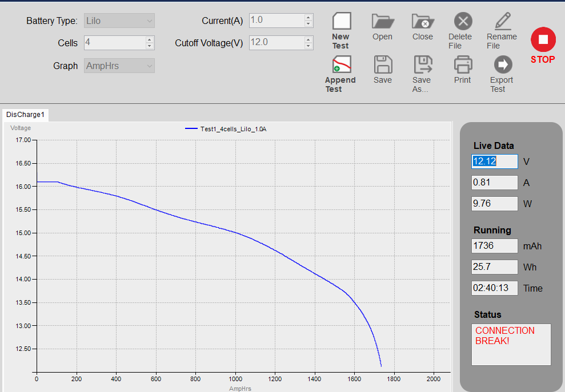Expand the Battery Type dropdown
This screenshot has width=565, height=392.
click(x=150, y=21)
